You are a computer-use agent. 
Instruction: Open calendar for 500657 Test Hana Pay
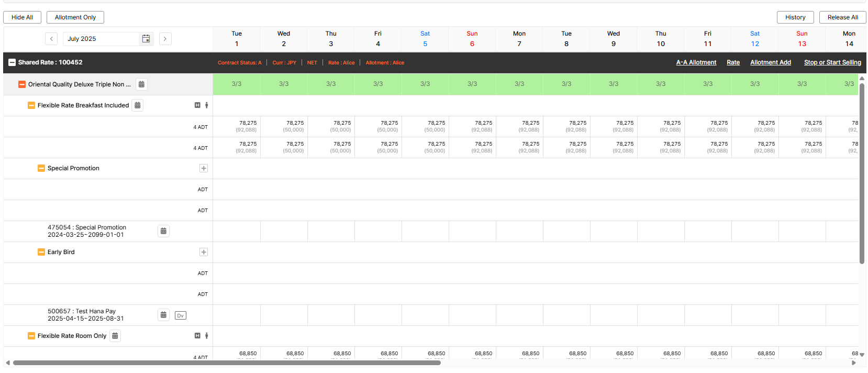point(163,315)
